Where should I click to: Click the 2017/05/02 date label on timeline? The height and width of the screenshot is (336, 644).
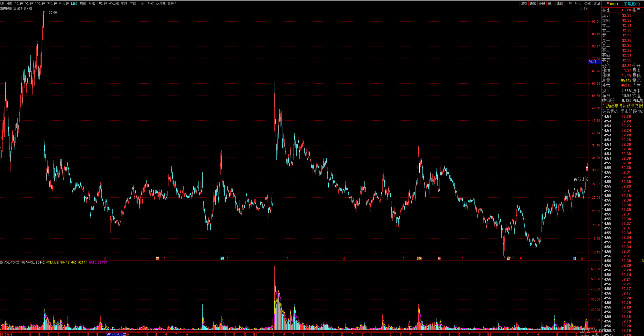[116, 334]
